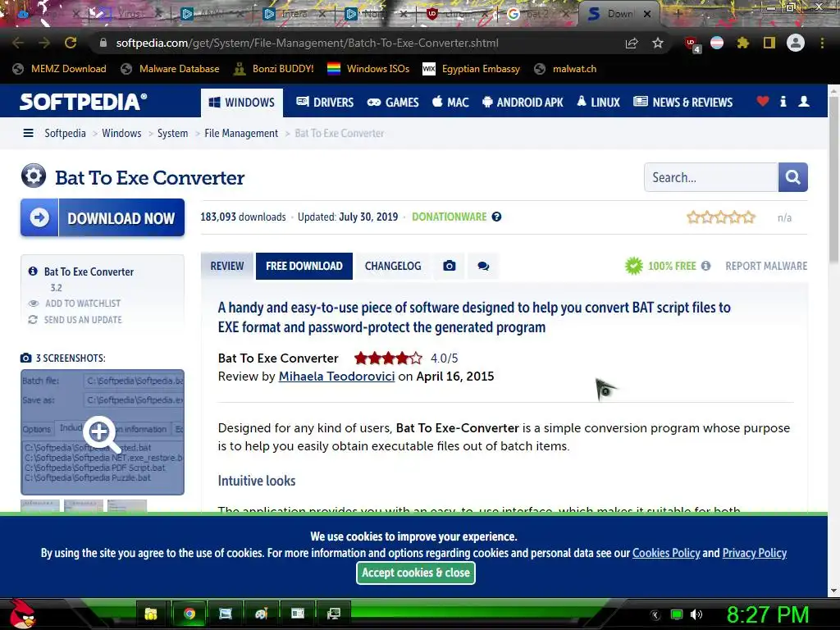Open malwat.ch bookmark

tap(565, 69)
